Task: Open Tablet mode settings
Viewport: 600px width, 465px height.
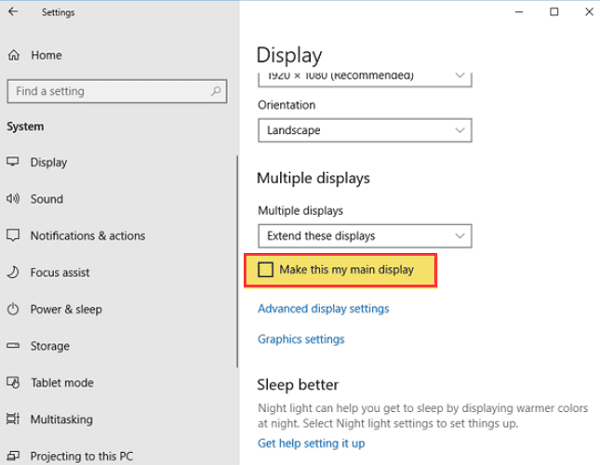Action: pyautogui.click(x=62, y=383)
